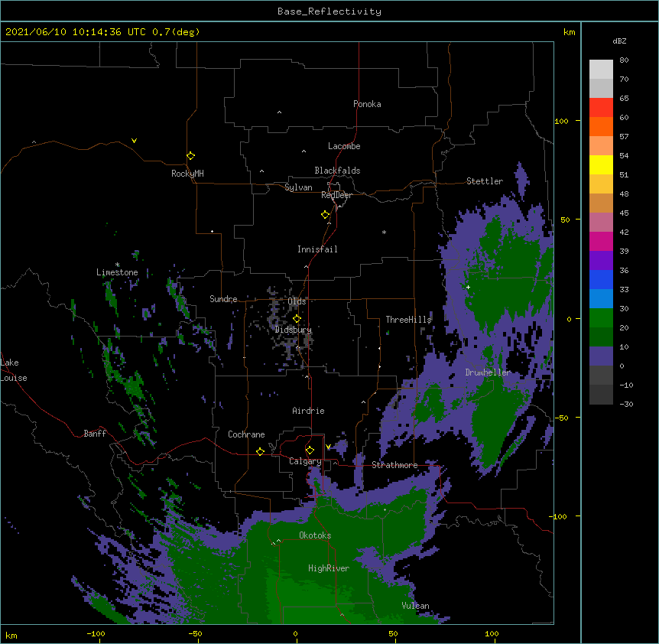Select the gray -10 to 0 dBZ swatch
The height and width of the screenshot is (644, 659).
pos(601,376)
